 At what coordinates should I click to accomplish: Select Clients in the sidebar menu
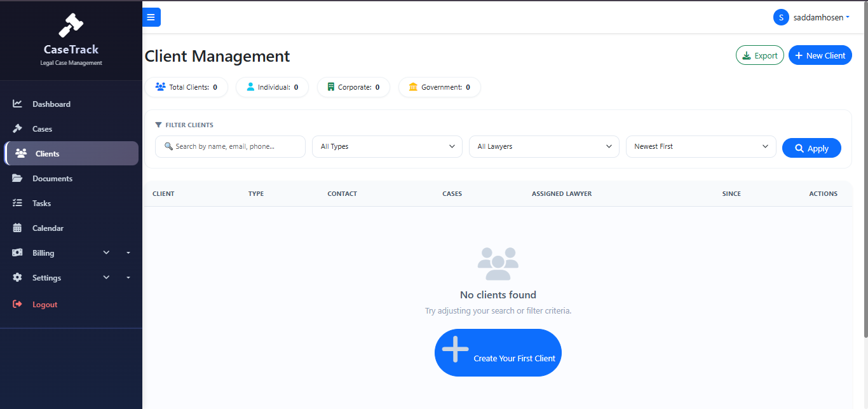point(71,153)
